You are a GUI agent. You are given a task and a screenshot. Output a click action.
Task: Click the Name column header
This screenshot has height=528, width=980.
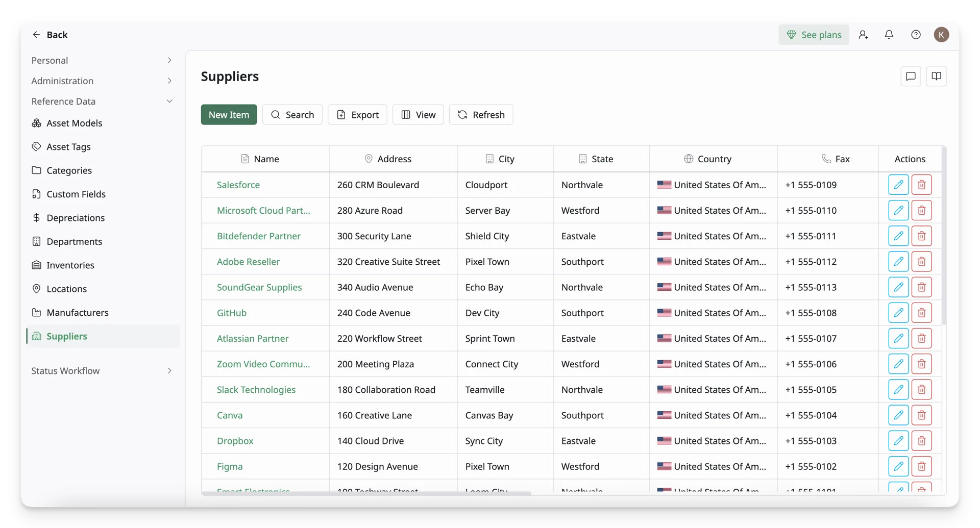coord(265,159)
